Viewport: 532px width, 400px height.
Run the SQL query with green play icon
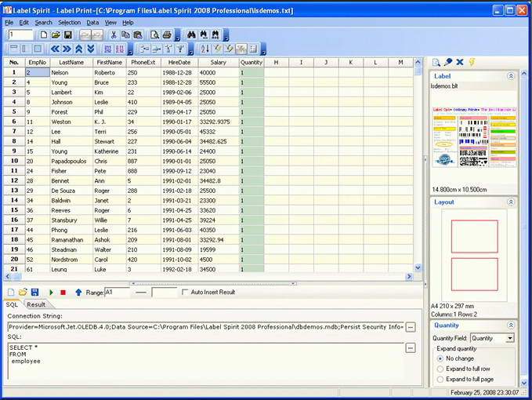click(51, 293)
